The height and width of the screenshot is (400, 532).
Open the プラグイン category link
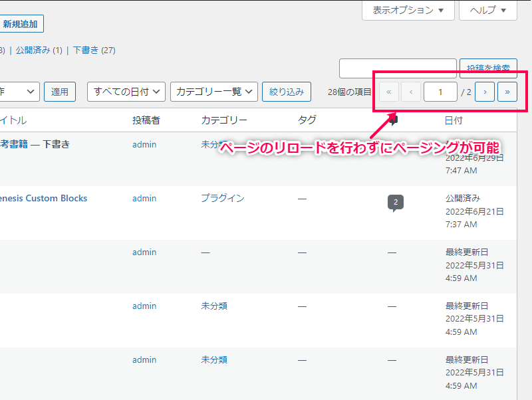pyautogui.click(x=223, y=198)
